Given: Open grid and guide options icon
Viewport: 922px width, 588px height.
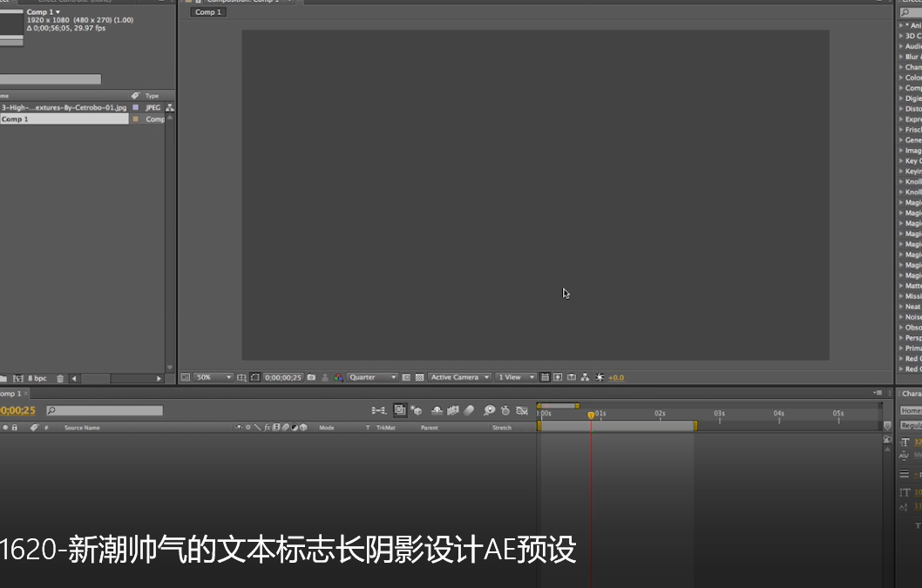Looking at the screenshot, I should pyautogui.click(x=241, y=377).
